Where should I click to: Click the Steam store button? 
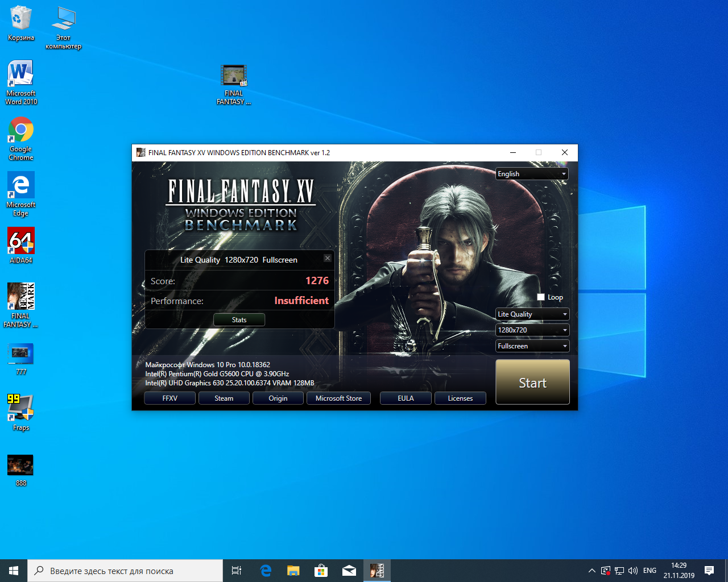224,398
